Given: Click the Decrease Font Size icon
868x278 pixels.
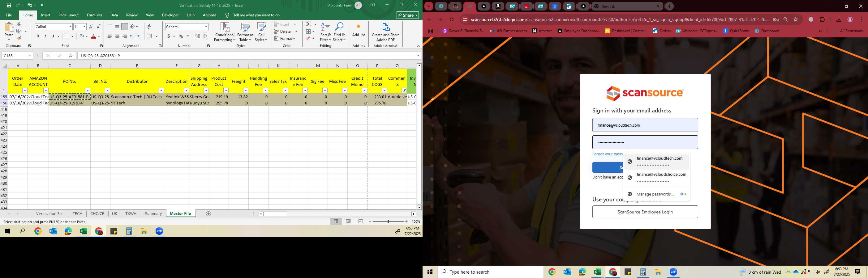Looking at the screenshot, I should 98,27.
